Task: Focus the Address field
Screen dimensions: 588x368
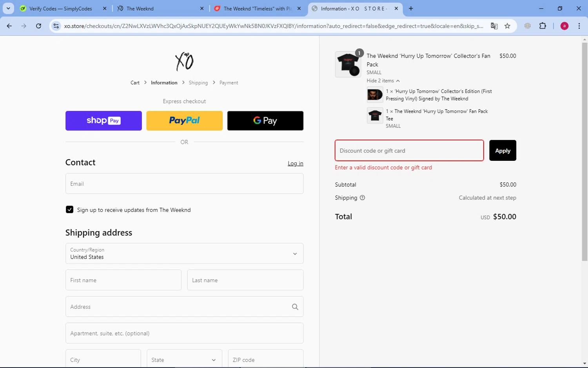Action: tap(184, 307)
